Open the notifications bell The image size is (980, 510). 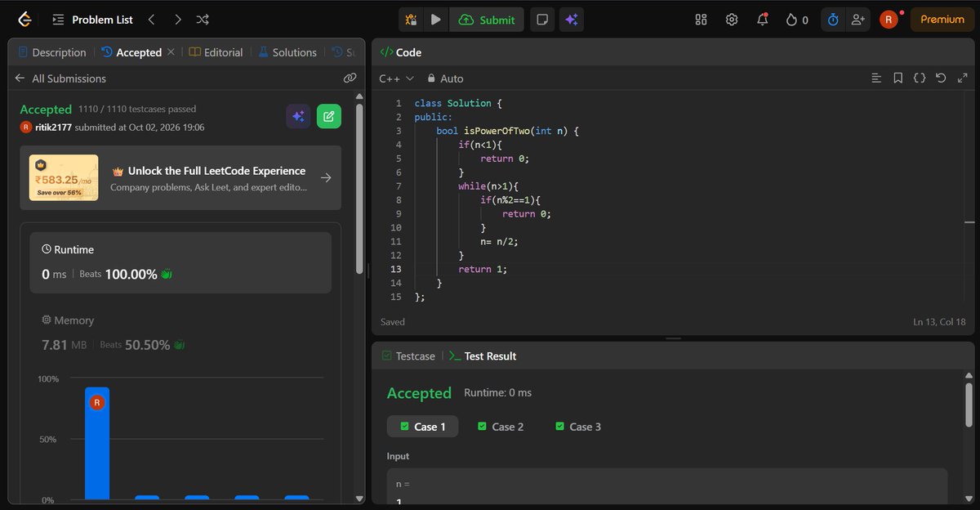point(762,20)
